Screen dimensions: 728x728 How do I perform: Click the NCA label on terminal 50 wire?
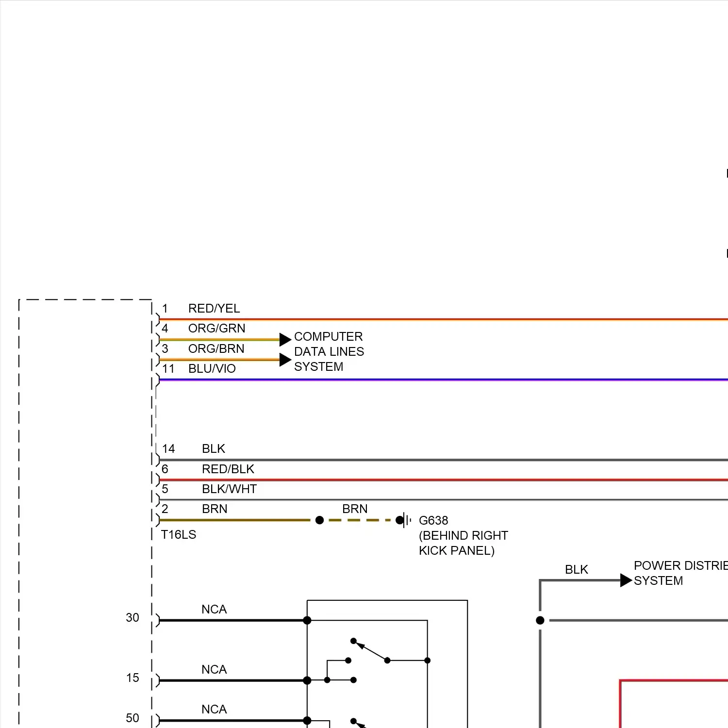214,710
